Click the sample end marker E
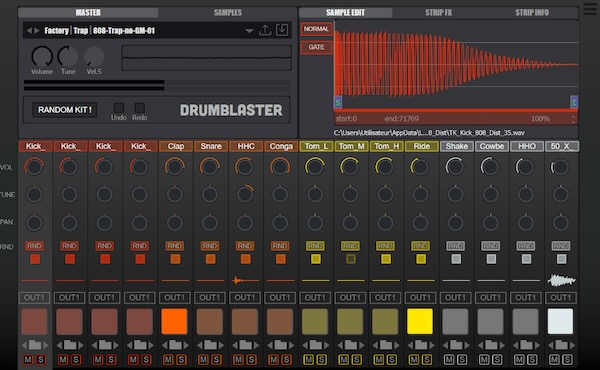 (x=574, y=102)
